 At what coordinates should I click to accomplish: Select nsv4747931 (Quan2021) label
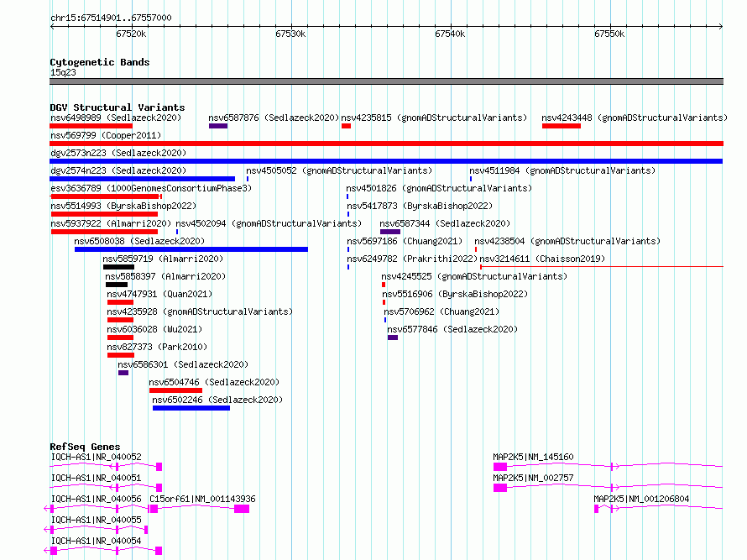[159, 294]
